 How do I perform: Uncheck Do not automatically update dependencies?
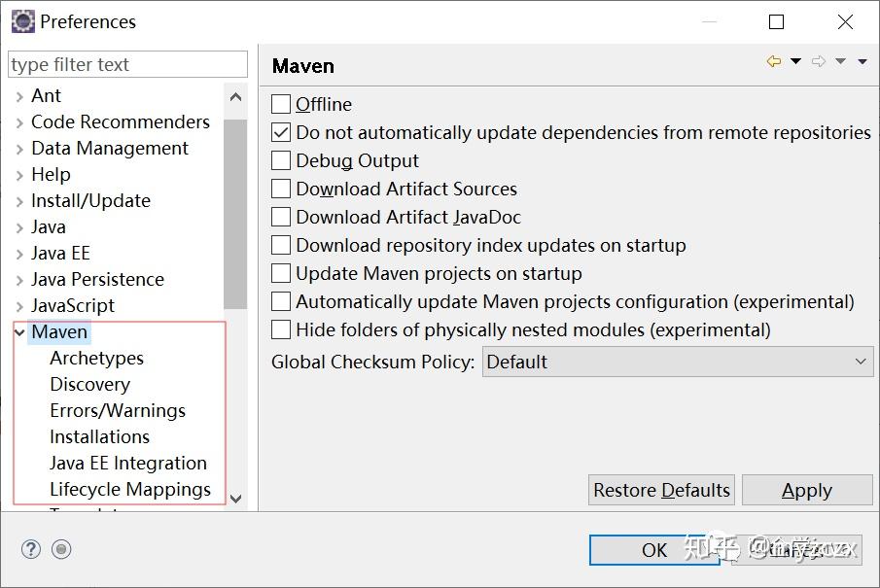pos(281,132)
